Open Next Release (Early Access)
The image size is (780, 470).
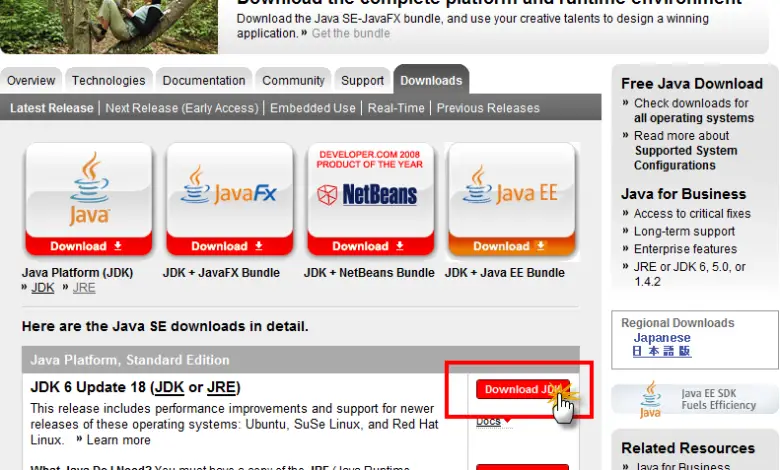[182, 108]
